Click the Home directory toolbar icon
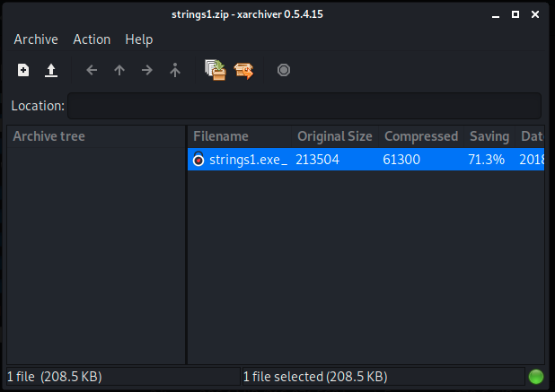 pyautogui.click(x=175, y=70)
